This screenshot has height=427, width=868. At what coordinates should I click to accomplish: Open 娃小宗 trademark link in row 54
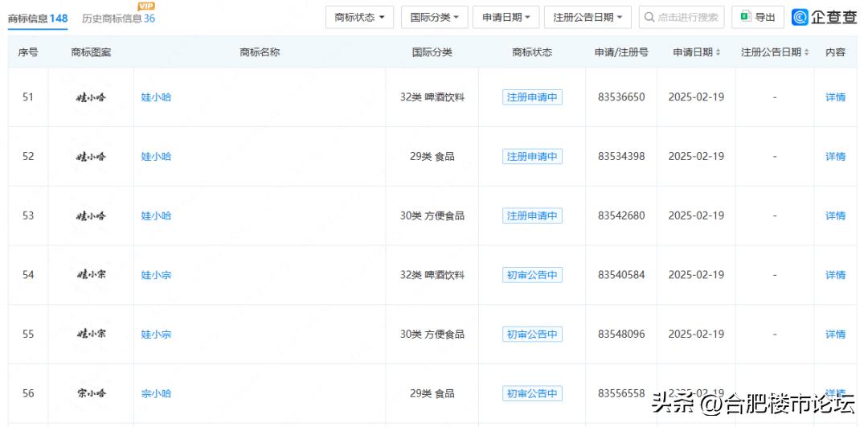click(156, 275)
